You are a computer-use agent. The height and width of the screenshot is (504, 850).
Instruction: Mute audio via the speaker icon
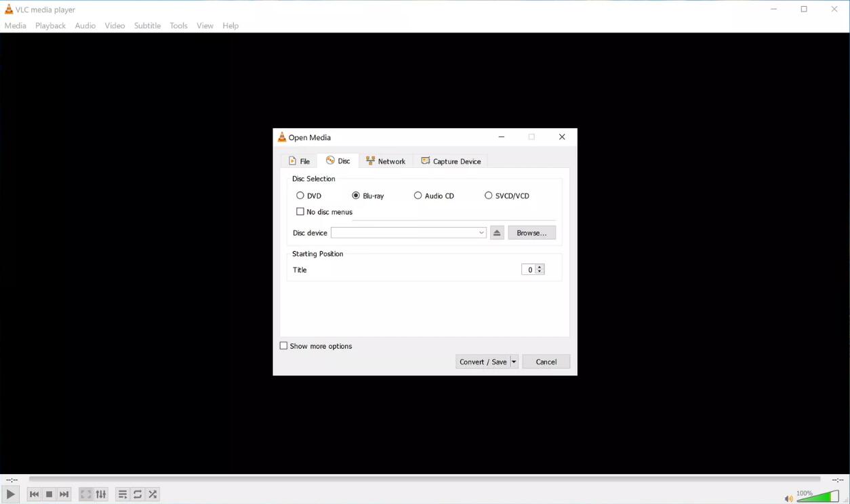pyautogui.click(x=788, y=499)
